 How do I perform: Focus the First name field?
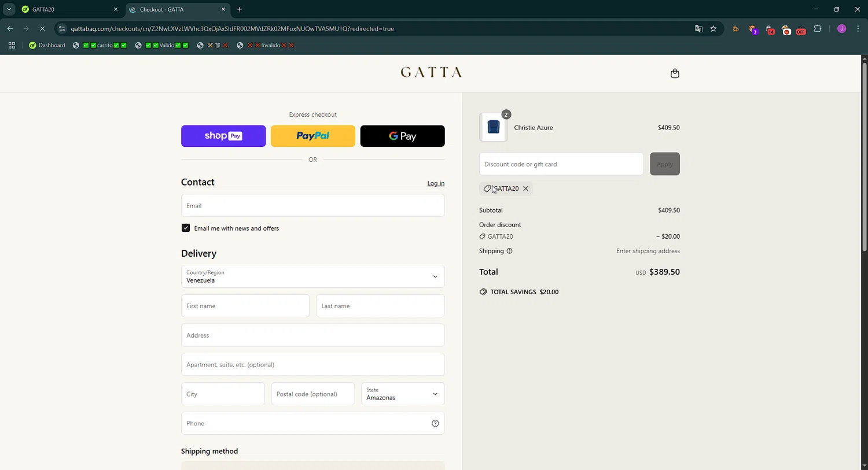click(245, 306)
